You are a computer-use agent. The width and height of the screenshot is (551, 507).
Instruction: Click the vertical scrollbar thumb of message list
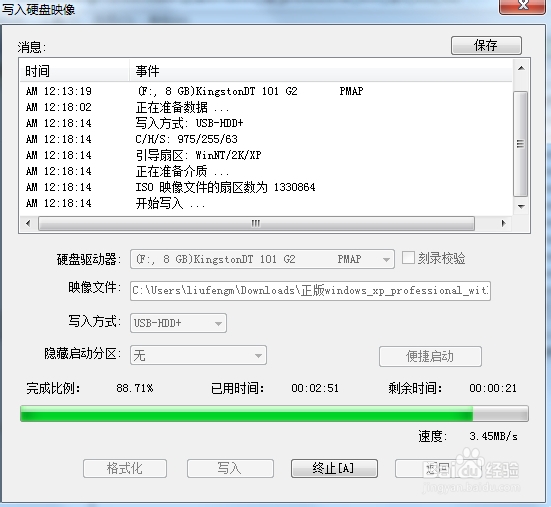click(x=521, y=144)
